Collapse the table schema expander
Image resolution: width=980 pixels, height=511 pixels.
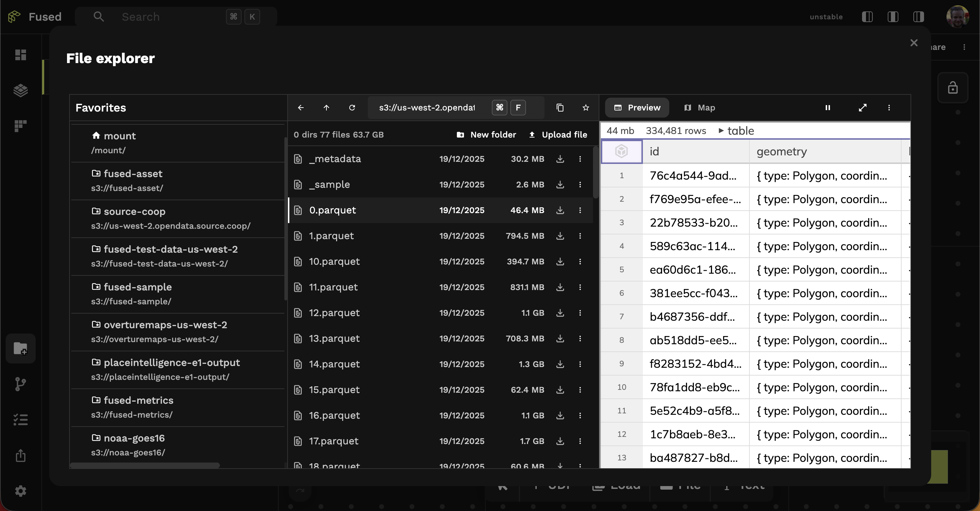click(x=721, y=130)
